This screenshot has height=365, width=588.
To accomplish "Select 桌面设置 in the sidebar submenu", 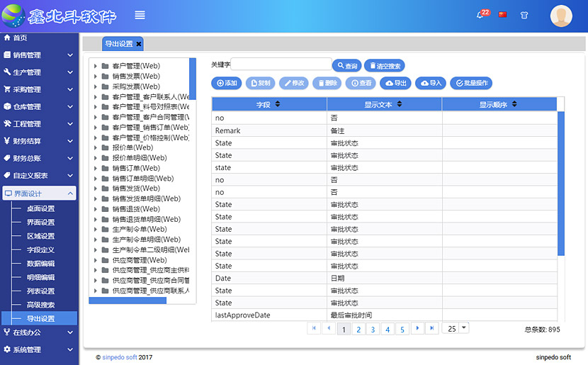I will click(x=40, y=209).
